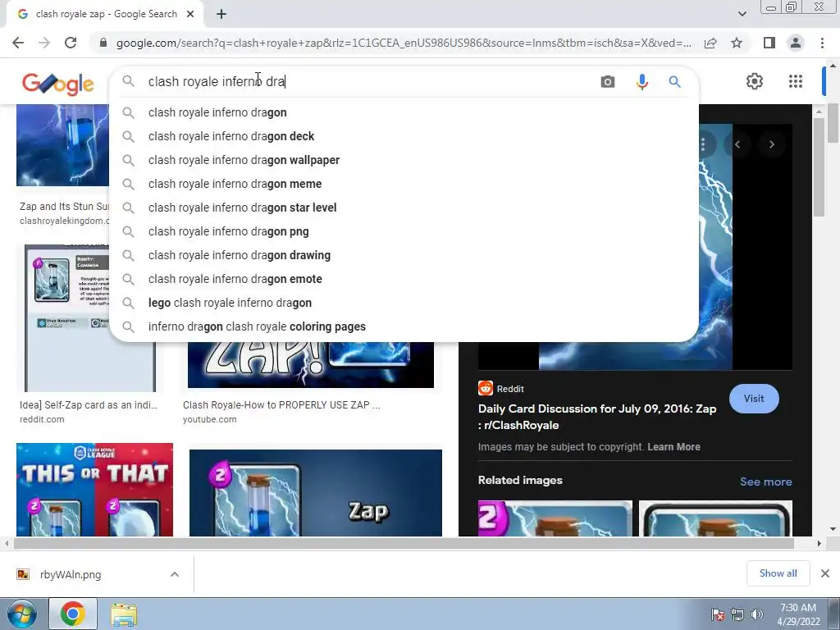Click the Visit button for Reddit result
840x630 pixels.
pos(754,399)
